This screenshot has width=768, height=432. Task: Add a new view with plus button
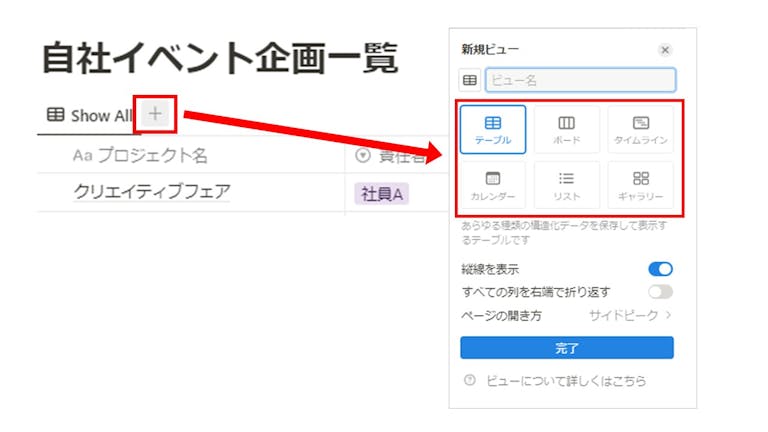(155, 114)
